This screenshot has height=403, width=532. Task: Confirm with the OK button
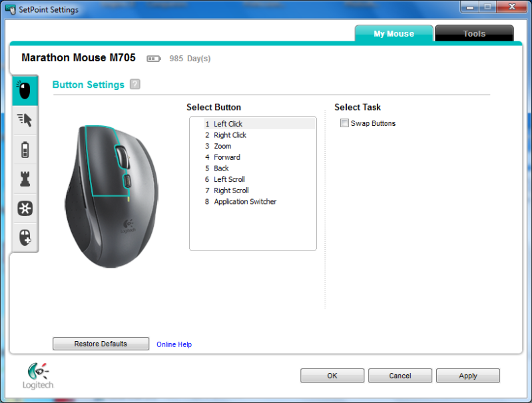click(332, 376)
